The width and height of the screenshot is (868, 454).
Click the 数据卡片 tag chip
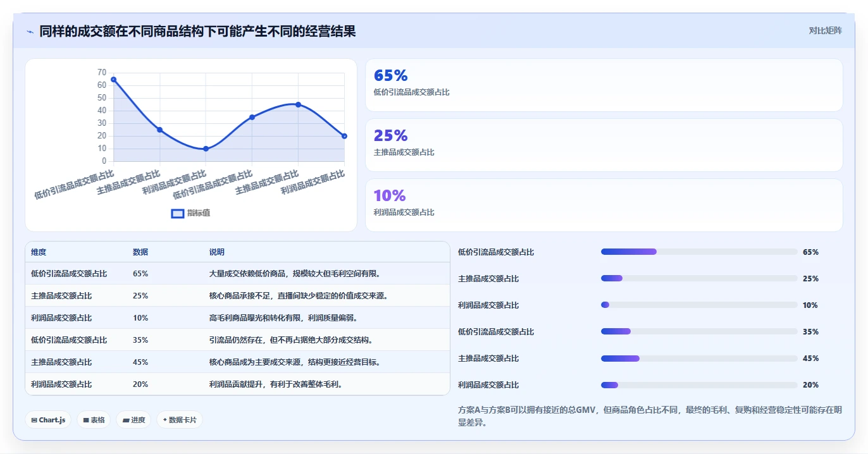pos(180,420)
